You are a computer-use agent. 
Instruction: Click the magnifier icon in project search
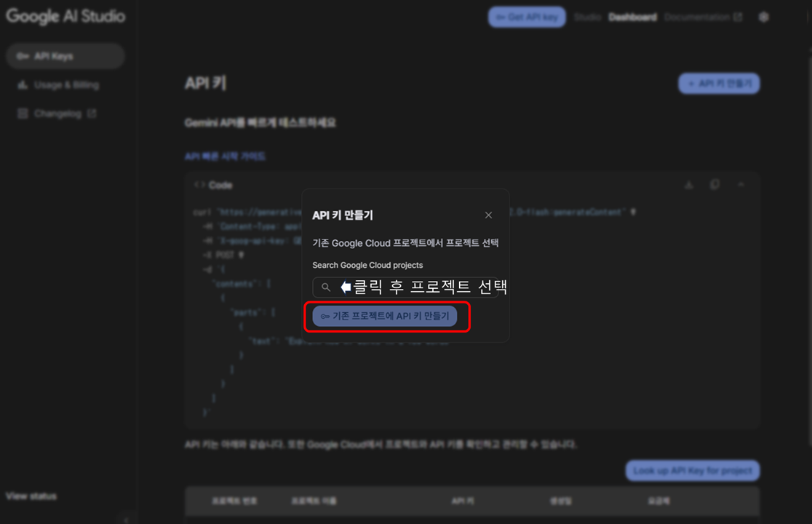coord(326,287)
